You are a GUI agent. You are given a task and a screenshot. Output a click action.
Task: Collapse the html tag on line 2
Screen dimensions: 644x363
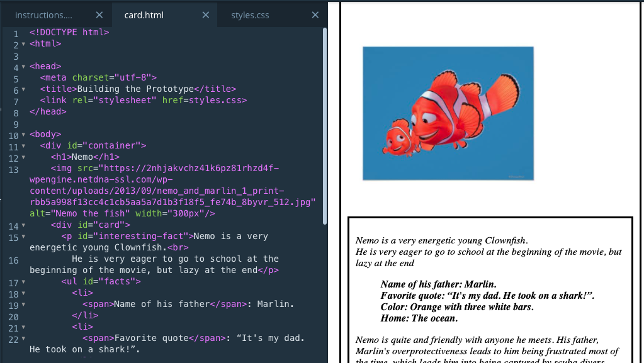[x=23, y=44]
